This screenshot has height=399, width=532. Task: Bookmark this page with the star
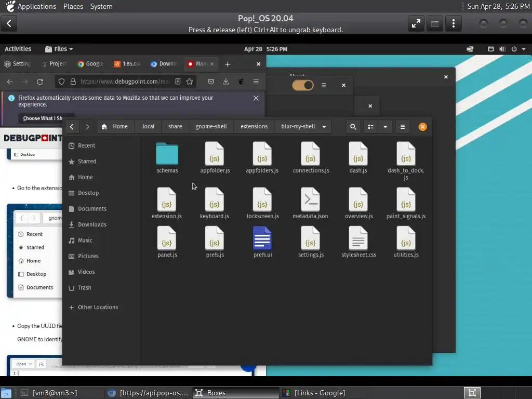pyautogui.click(x=190, y=82)
